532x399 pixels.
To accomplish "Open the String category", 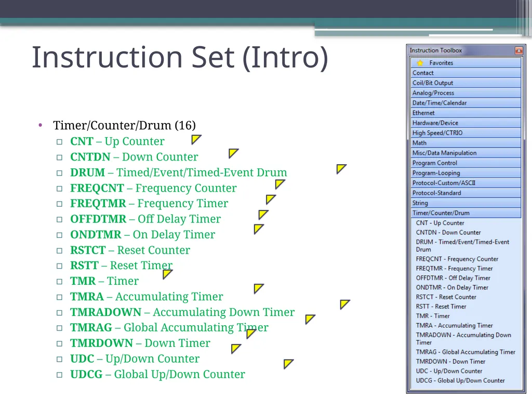I will (466, 203).
